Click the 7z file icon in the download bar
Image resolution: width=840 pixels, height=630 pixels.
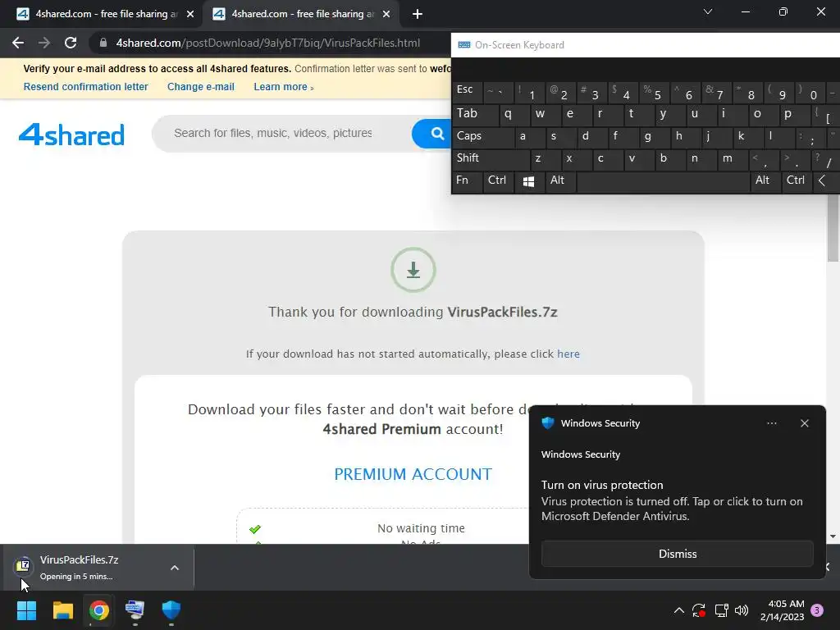[x=23, y=565]
